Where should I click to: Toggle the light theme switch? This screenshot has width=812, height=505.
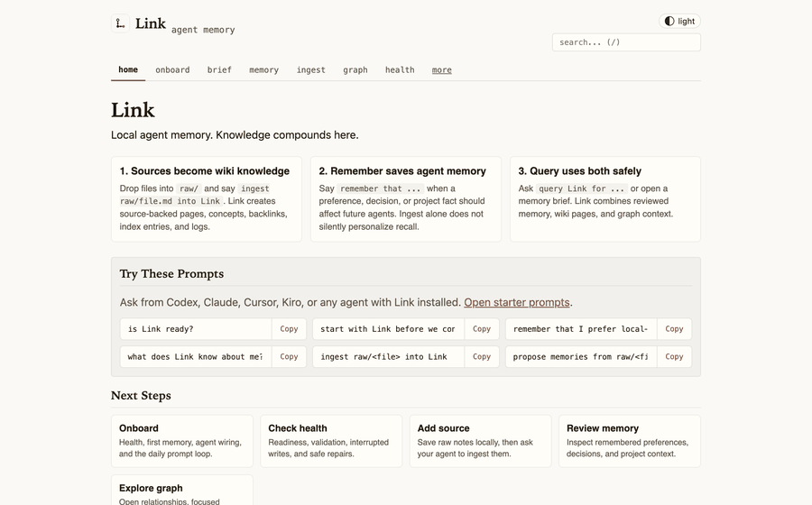pos(679,22)
